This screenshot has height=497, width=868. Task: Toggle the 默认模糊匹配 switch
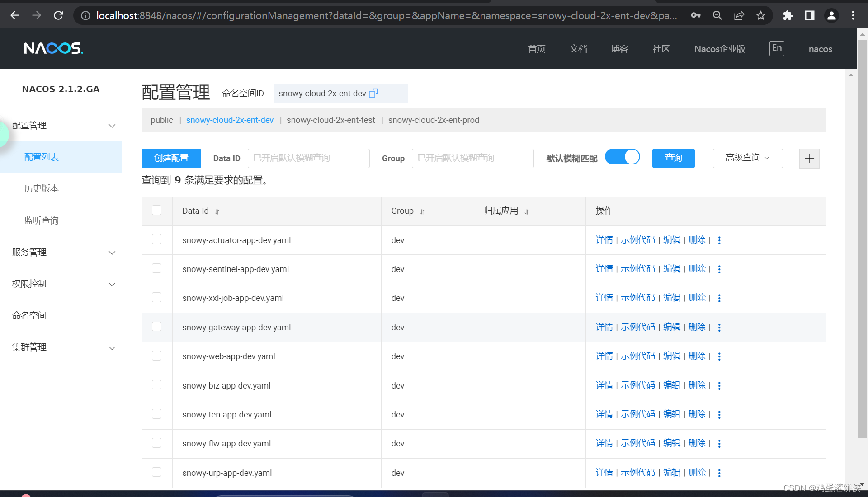(x=623, y=157)
